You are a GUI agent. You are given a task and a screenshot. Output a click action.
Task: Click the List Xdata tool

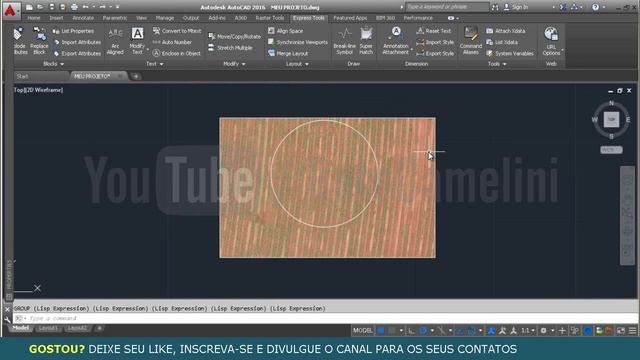click(502, 42)
